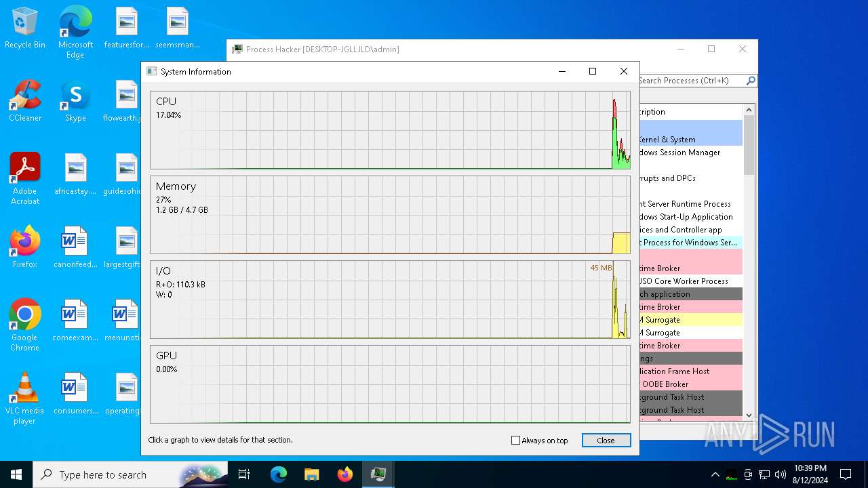The height and width of the screenshot is (488, 868).
Task: Select the Windows Start-Up Application row
Action: (x=691, y=217)
